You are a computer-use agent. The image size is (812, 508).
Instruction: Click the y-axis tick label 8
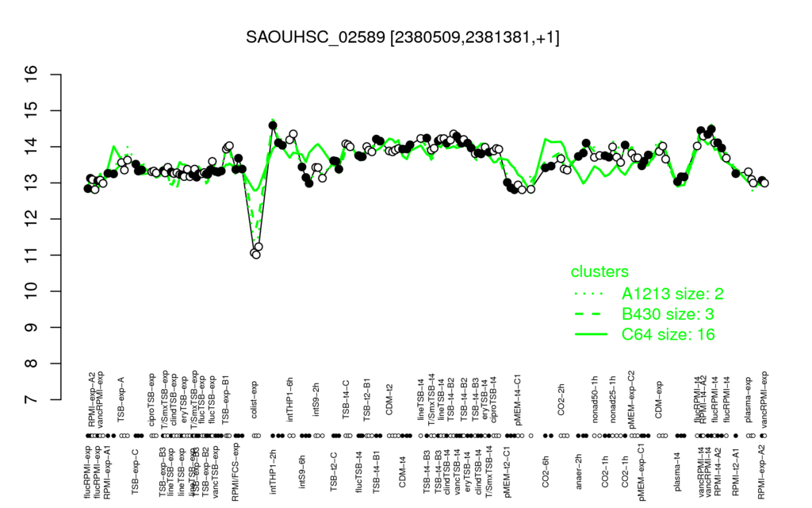32,364
